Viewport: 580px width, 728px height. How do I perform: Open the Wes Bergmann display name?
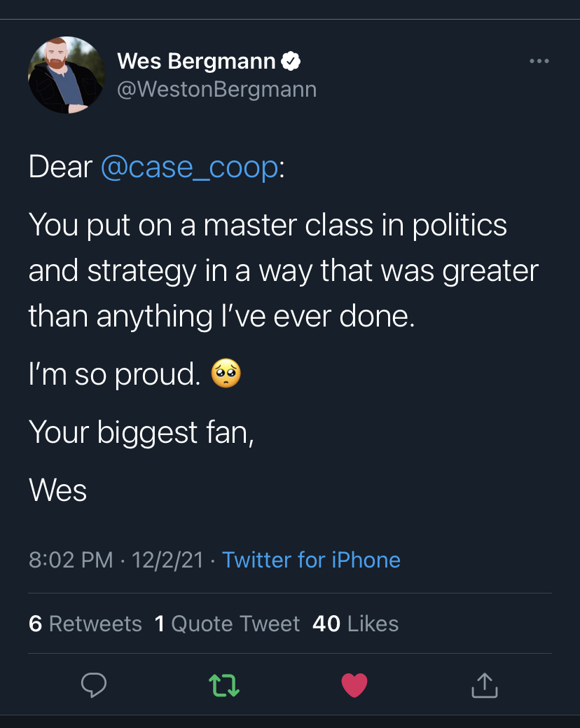(x=196, y=61)
